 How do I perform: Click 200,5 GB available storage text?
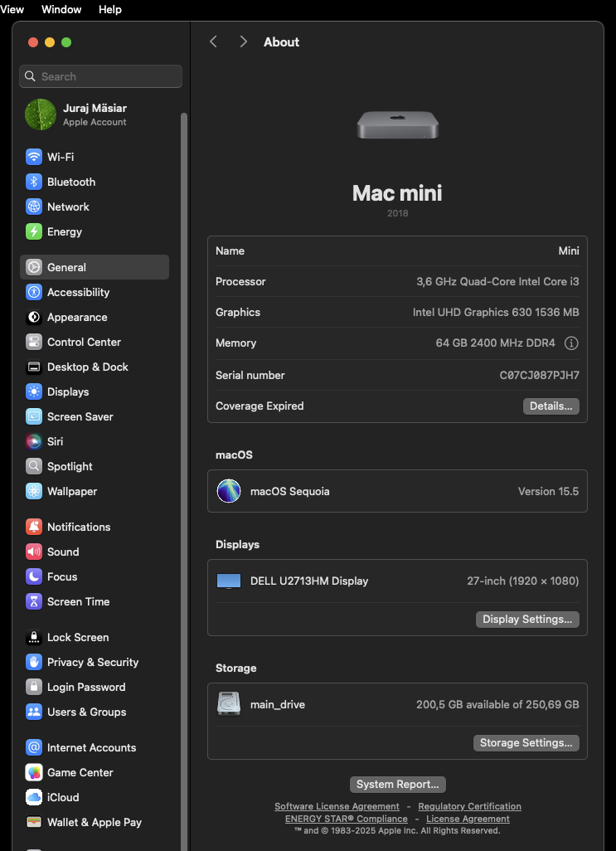pos(497,704)
